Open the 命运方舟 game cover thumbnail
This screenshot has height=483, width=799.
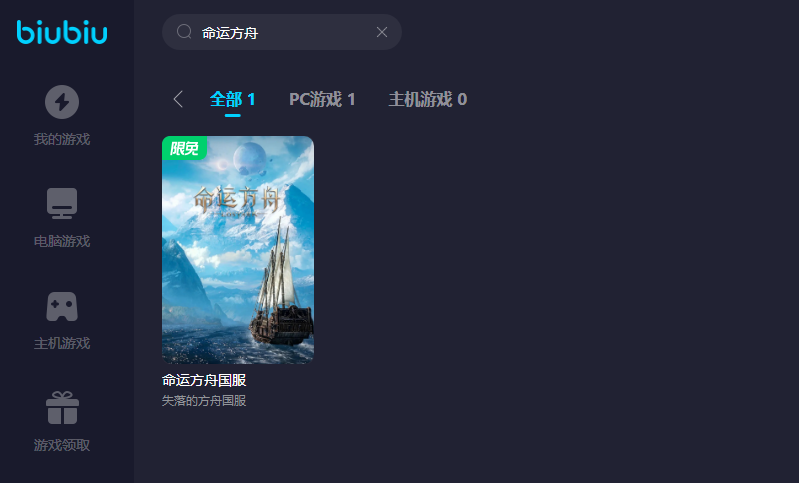coord(238,250)
